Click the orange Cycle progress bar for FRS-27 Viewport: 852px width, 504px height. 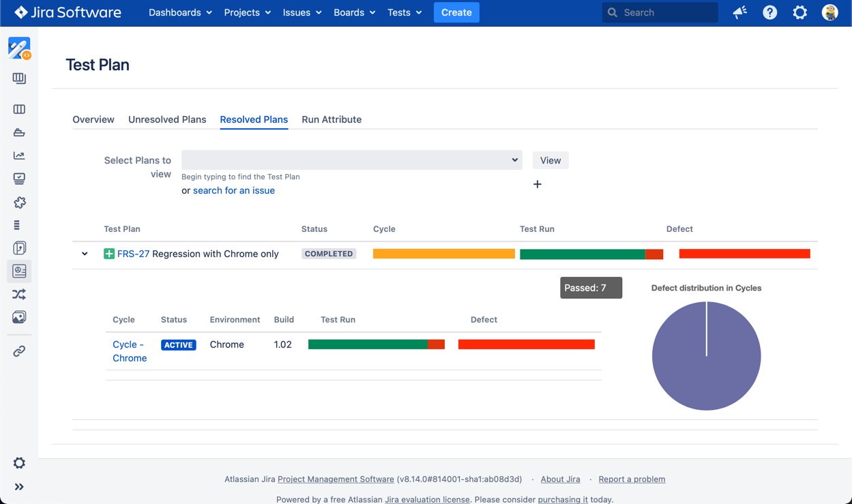point(443,254)
